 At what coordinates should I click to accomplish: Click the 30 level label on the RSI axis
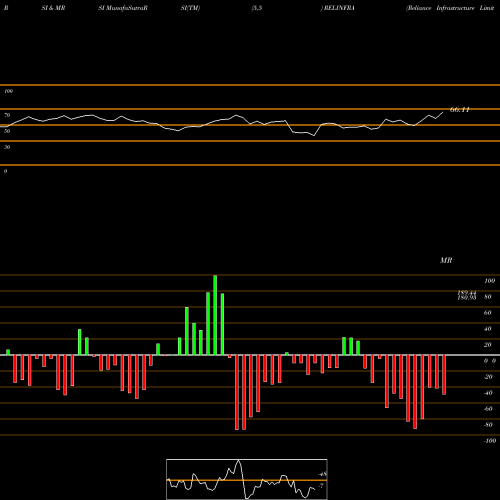tap(7, 147)
